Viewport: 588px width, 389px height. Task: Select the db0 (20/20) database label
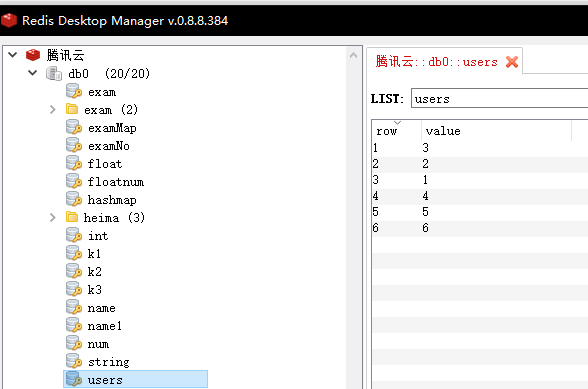109,74
